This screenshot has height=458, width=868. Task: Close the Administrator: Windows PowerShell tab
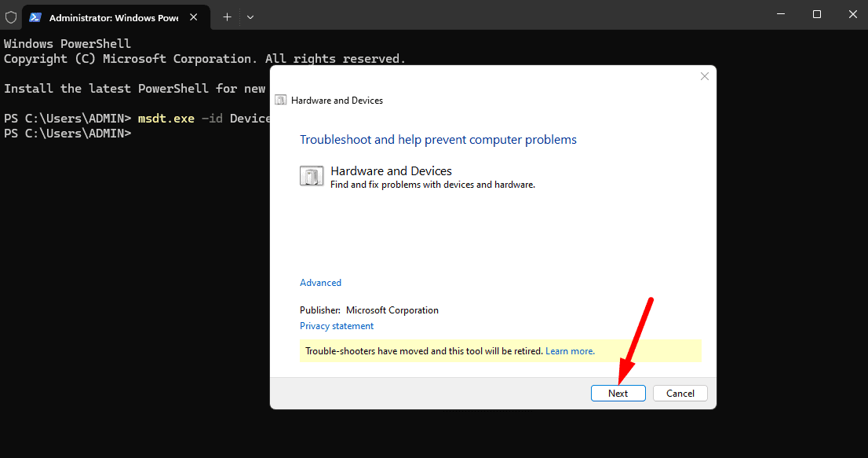click(194, 17)
